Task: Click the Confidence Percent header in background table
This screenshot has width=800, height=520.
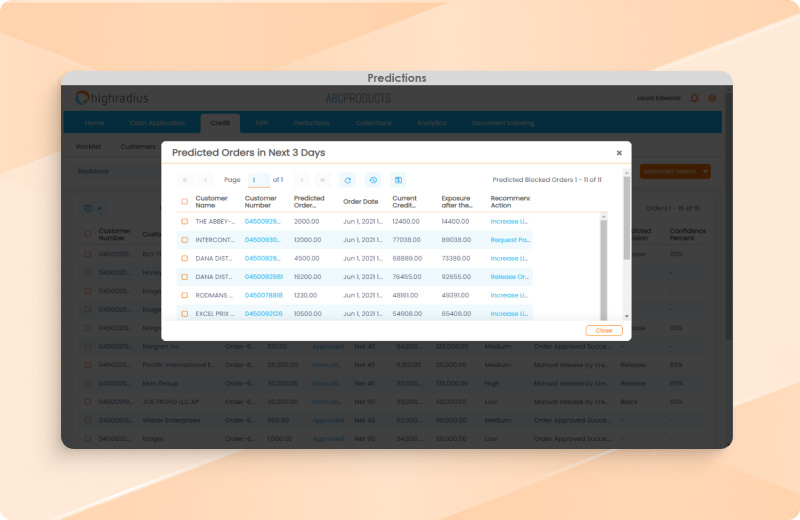Action: [688, 234]
